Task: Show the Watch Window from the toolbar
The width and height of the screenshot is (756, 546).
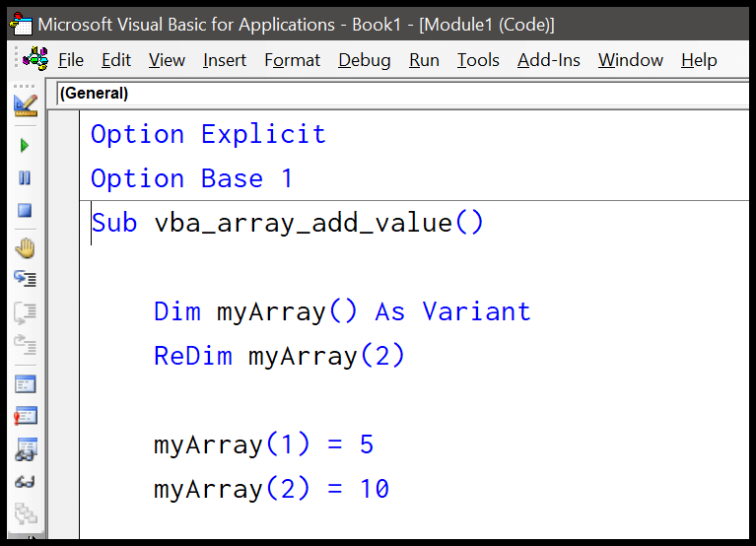Action: click(25, 449)
